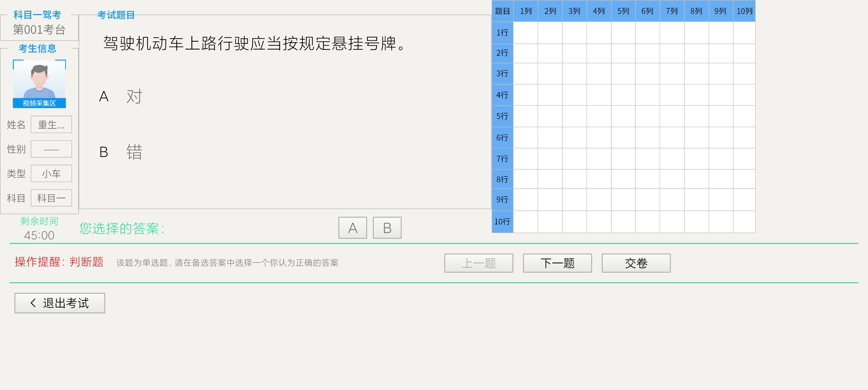Click the candidate video avatar thumbnail
Image resolution: width=868 pixels, height=390 pixels.
point(39,84)
